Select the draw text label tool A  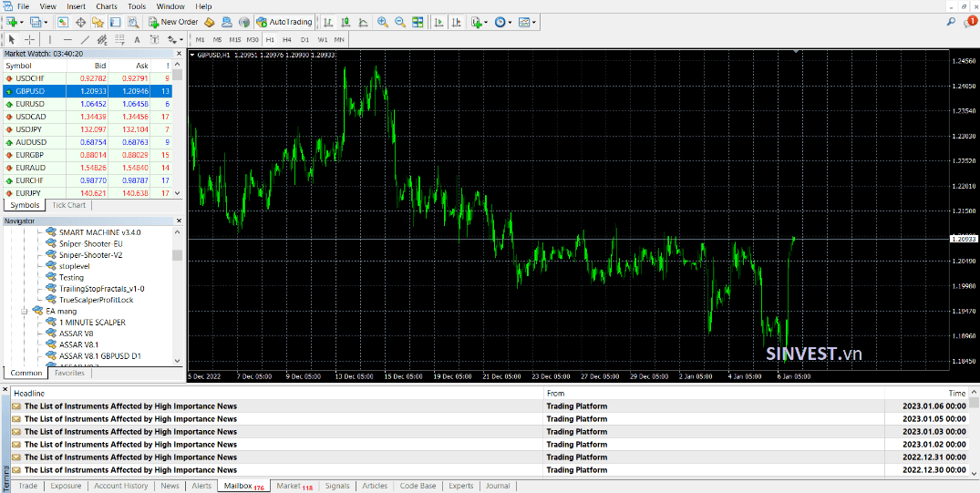click(137, 39)
